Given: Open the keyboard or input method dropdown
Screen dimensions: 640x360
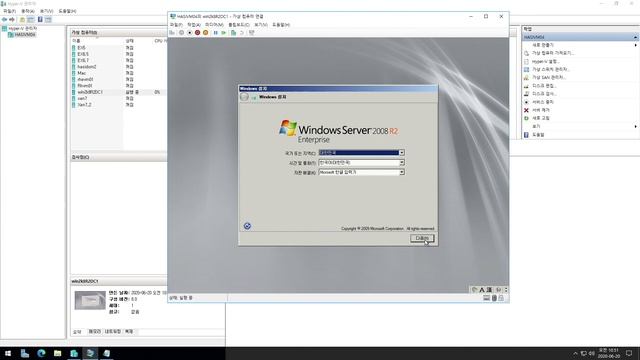Looking at the screenshot, I should tap(401, 172).
